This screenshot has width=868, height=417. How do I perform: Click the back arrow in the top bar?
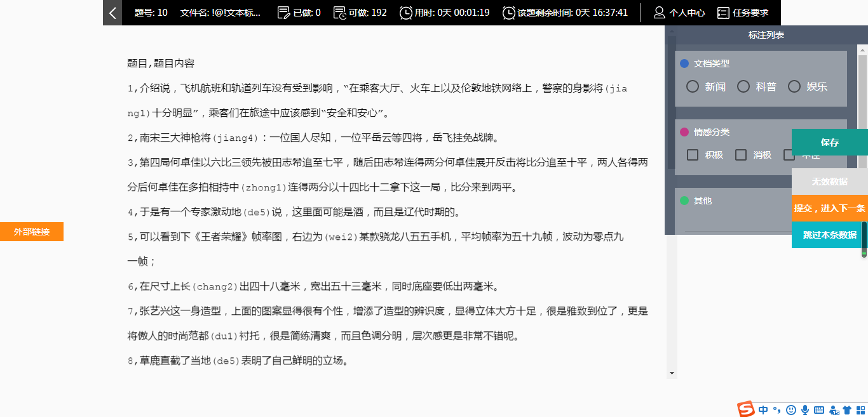pyautogui.click(x=112, y=13)
